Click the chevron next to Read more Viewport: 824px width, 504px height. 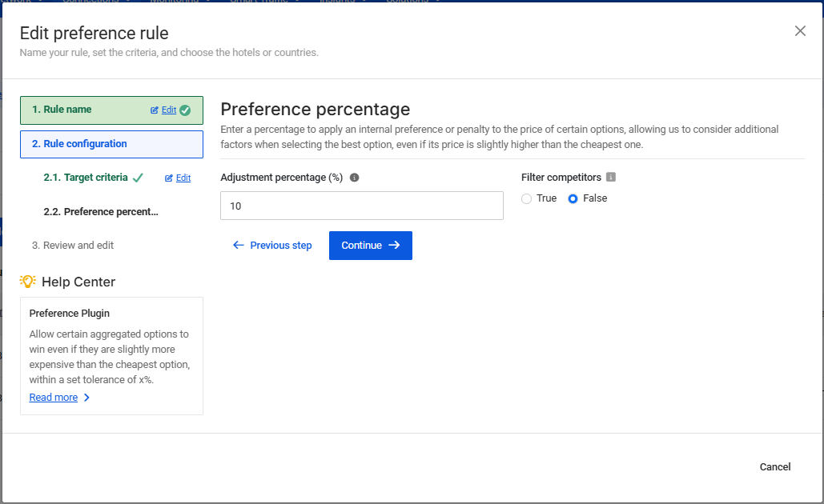coord(86,397)
